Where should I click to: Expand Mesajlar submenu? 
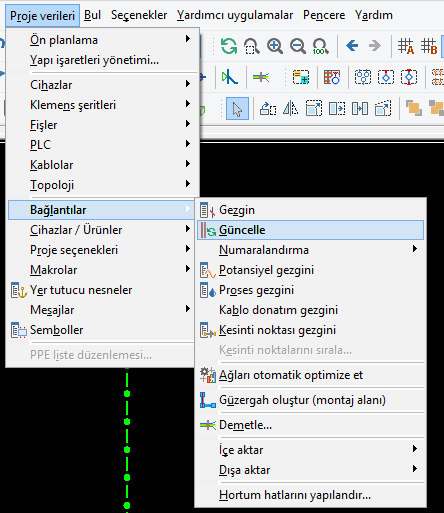coord(101,310)
